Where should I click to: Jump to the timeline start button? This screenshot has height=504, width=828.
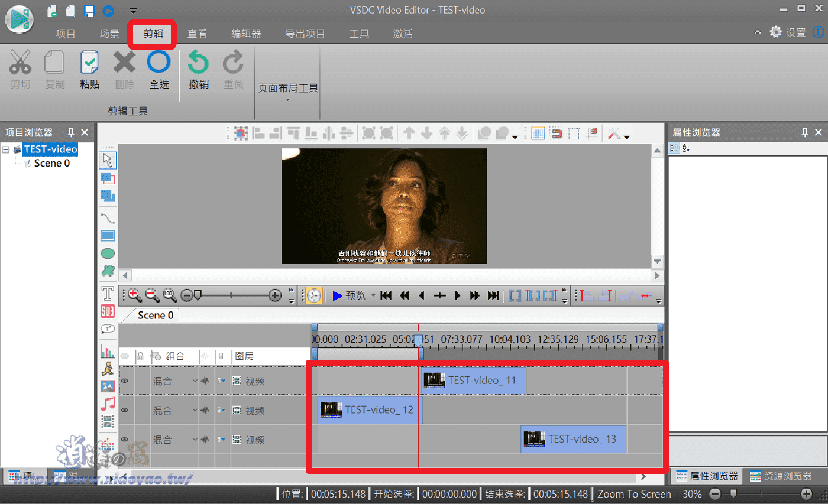[386, 295]
